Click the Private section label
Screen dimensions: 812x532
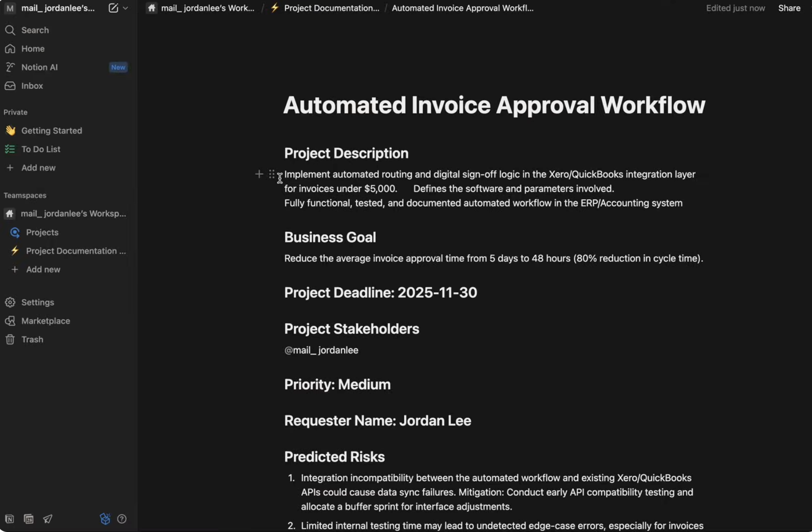15,112
